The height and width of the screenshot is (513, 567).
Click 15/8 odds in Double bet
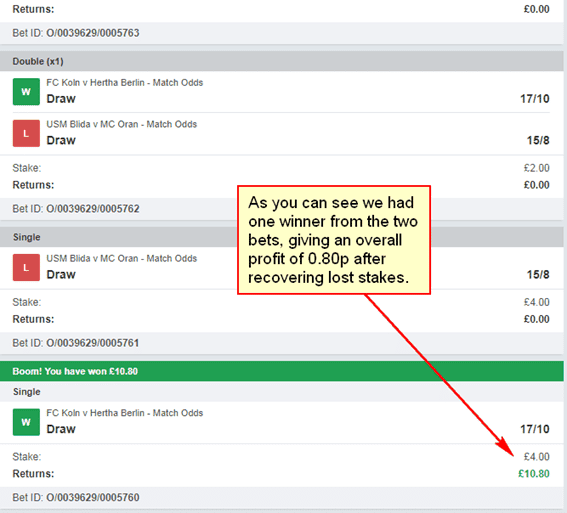tap(538, 140)
